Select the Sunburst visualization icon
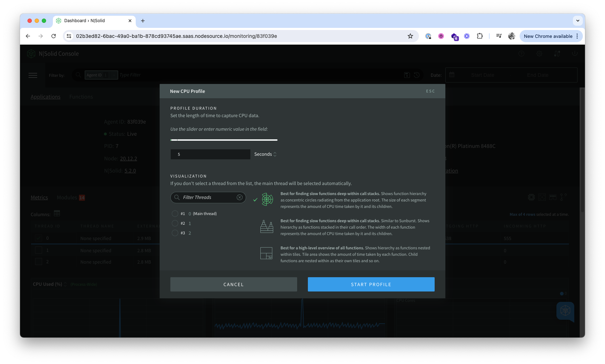The width and height of the screenshot is (605, 364). (267, 199)
